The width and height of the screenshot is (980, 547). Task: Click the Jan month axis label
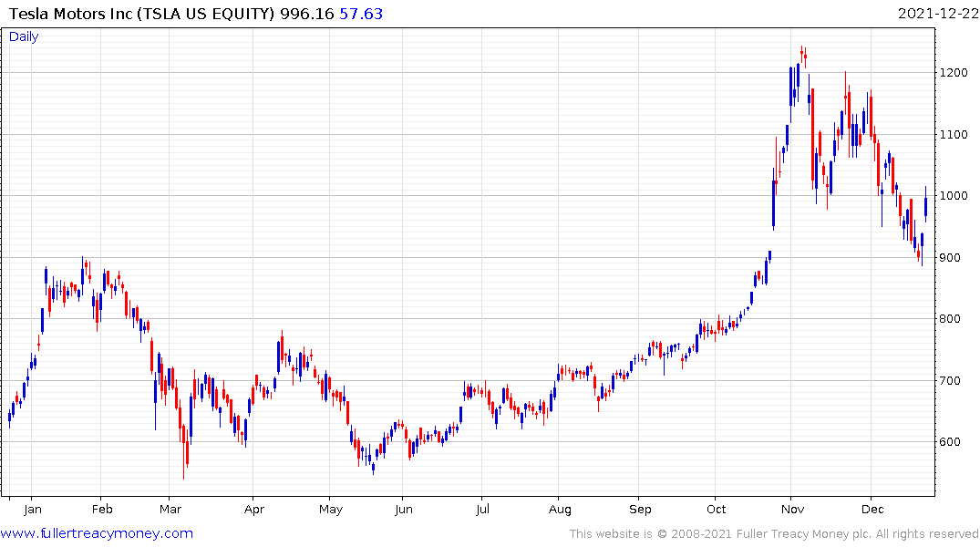[x=33, y=509]
